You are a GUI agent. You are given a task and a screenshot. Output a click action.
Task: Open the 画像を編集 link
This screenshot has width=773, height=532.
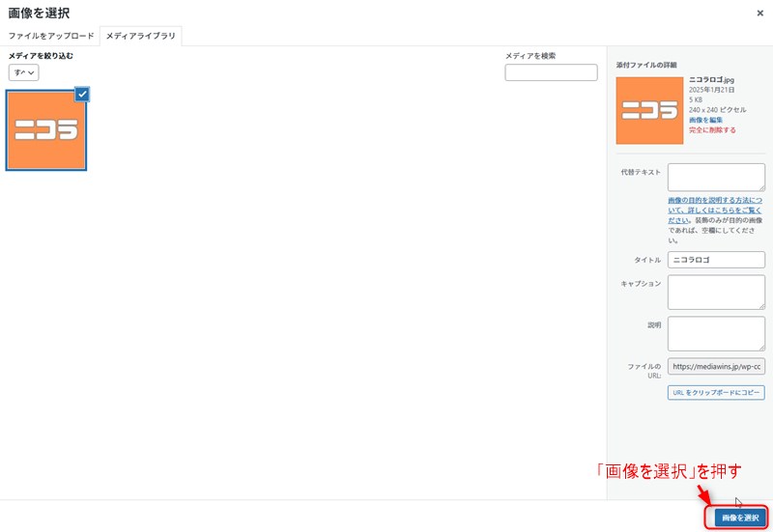[705, 120]
